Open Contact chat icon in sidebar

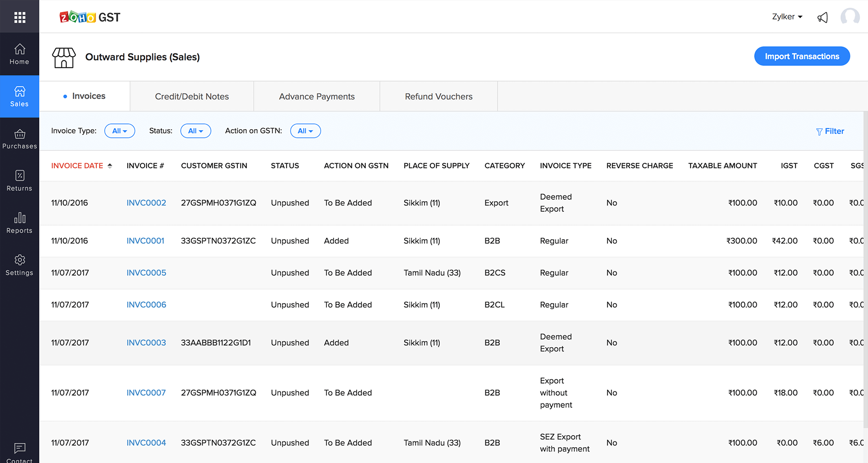pyautogui.click(x=19, y=451)
